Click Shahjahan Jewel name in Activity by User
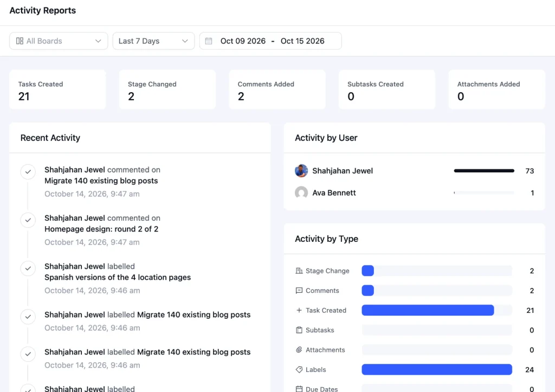The image size is (555, 392). point(343,171)
